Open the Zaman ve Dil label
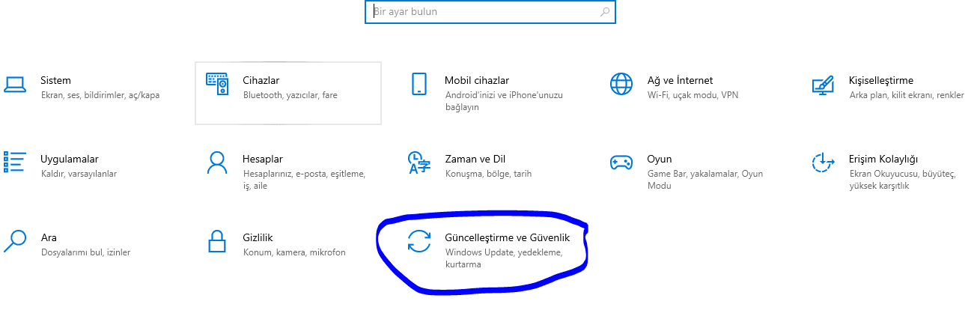 tap(475, 159)
